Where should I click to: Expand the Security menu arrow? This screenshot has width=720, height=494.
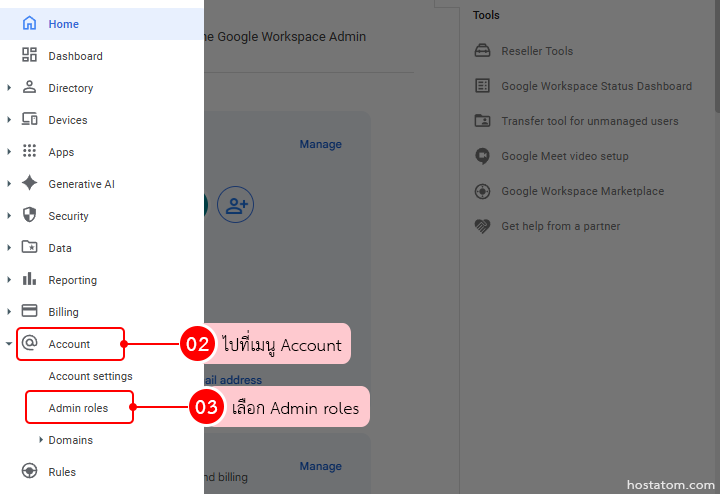pyautogui.click(x=9, y=215)
